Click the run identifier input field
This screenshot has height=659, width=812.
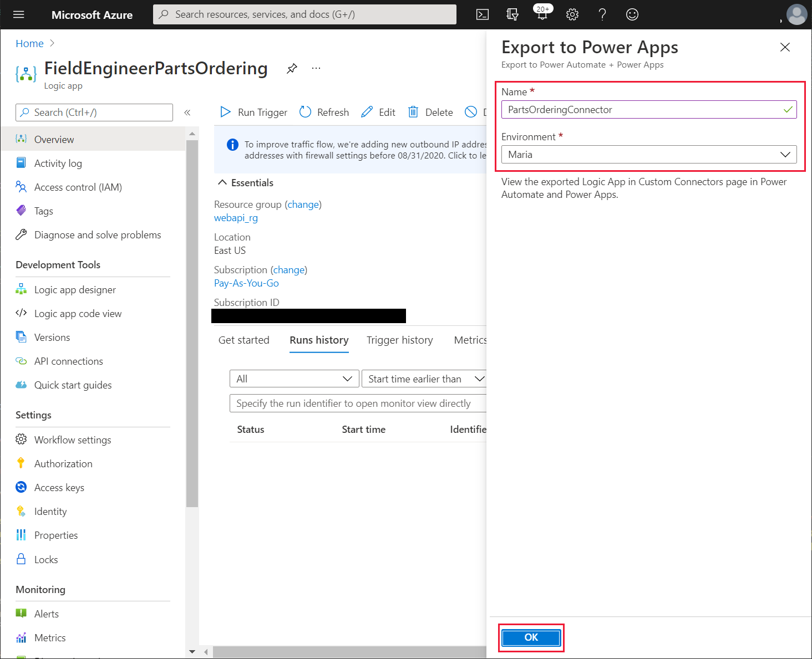click(x=358, y=403)
